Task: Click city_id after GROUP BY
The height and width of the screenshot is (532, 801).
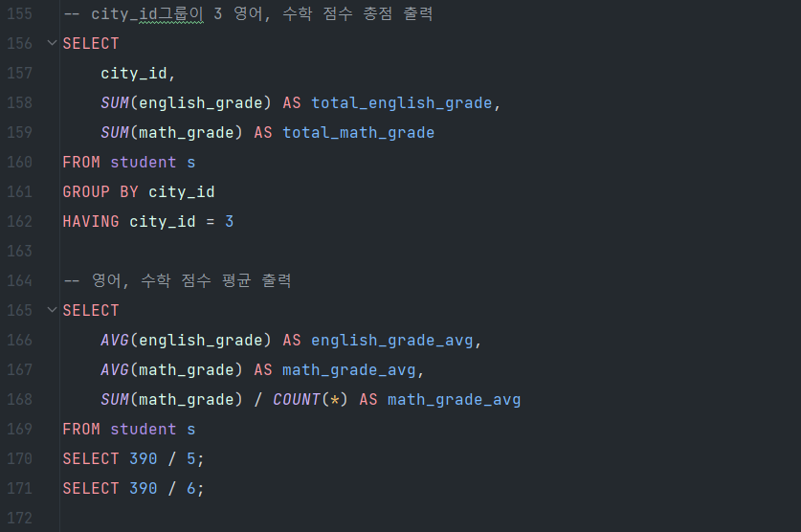Action: pos(181,192)
